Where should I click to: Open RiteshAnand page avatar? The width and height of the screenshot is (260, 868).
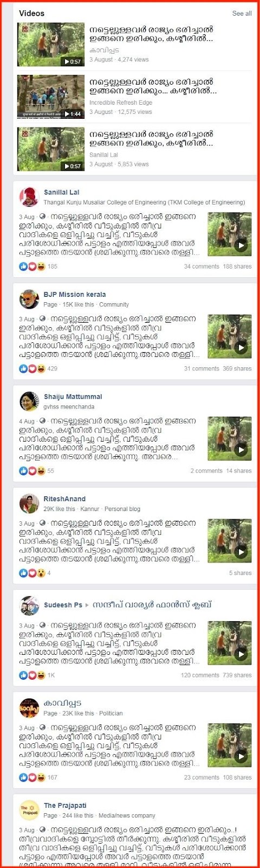29,503
